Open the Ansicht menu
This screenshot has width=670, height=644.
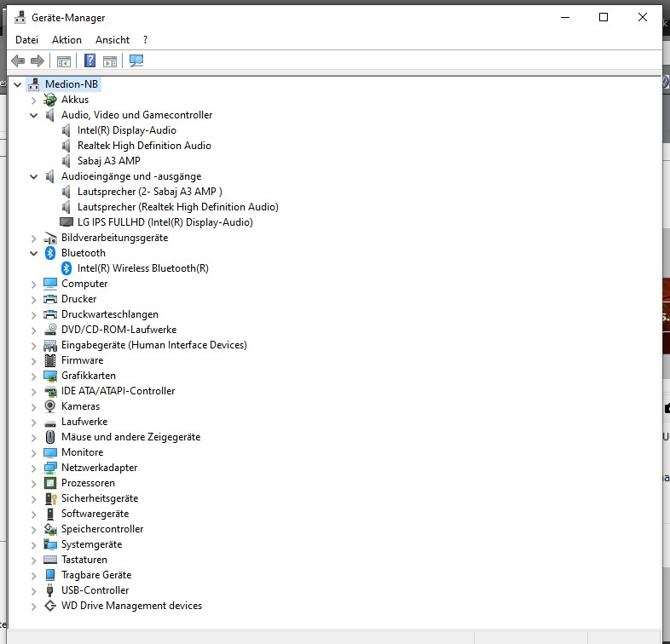click(113, 40)
